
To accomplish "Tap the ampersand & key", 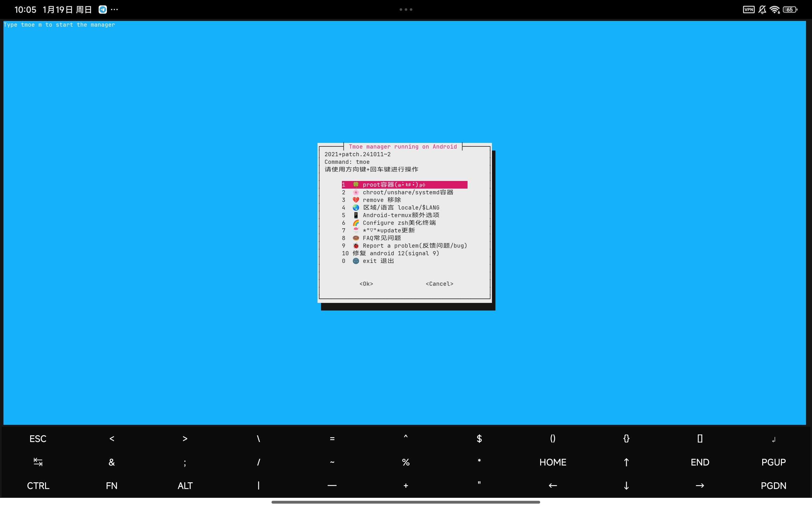I will click(x=112, y=462).
